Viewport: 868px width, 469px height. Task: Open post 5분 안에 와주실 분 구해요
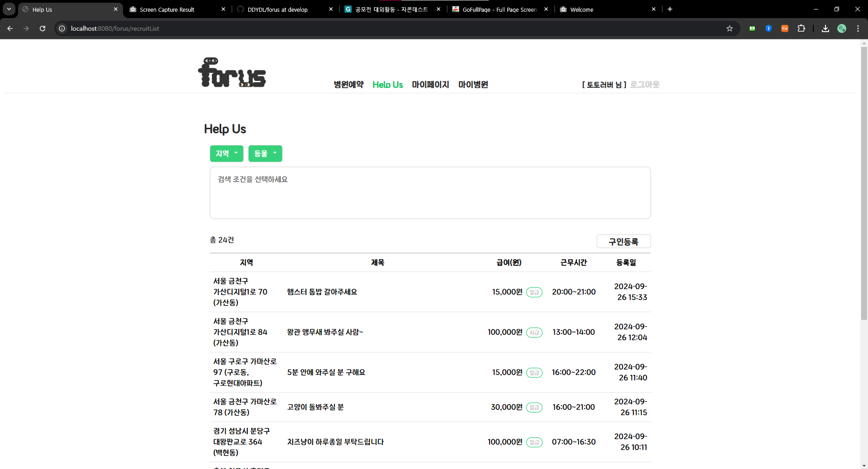(x=326, y=372)
